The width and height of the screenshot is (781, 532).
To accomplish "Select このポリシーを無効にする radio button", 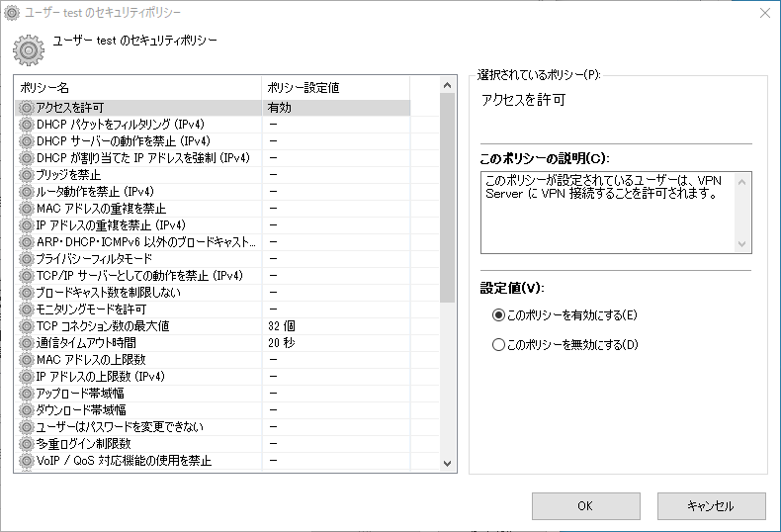I will 498,345.
